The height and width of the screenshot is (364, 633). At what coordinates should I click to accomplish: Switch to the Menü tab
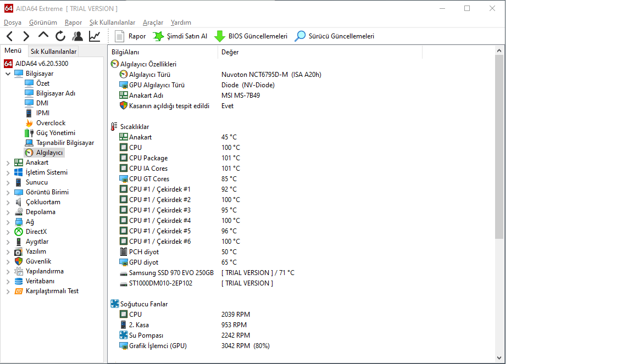pos(13,51)
